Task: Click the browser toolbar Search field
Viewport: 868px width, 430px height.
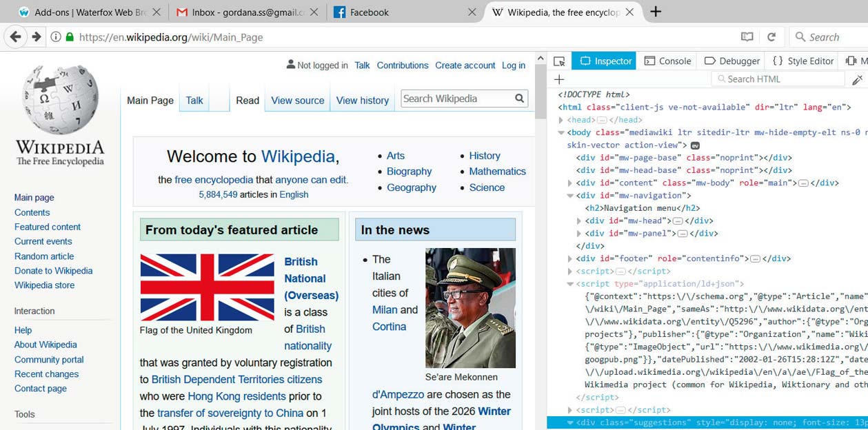Action: [x=829, y=37]
